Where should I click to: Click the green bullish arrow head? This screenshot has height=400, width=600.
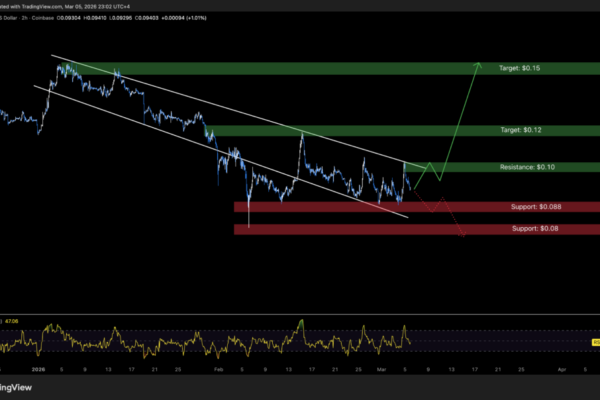click(476, 66)
